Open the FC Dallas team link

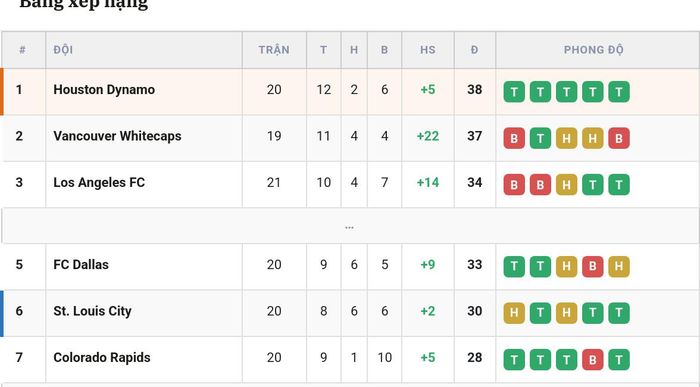[81, 265]
